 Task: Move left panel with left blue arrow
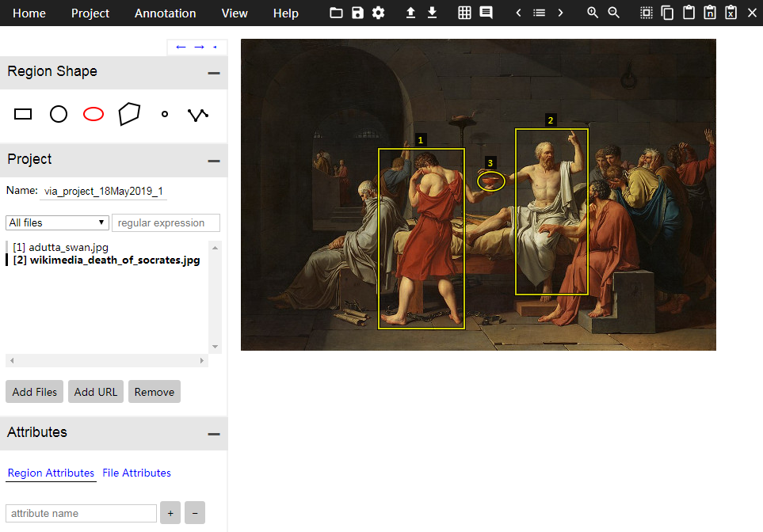(181, 47)
